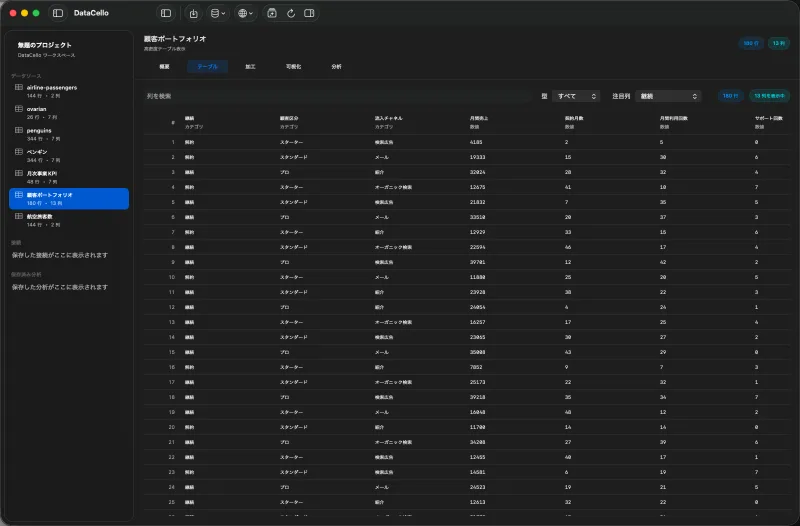Image resolution: width=800 pixels, height=526 pixels.
Task: Click cell value 12675 in row 4
Action: (x=478, y=187)
